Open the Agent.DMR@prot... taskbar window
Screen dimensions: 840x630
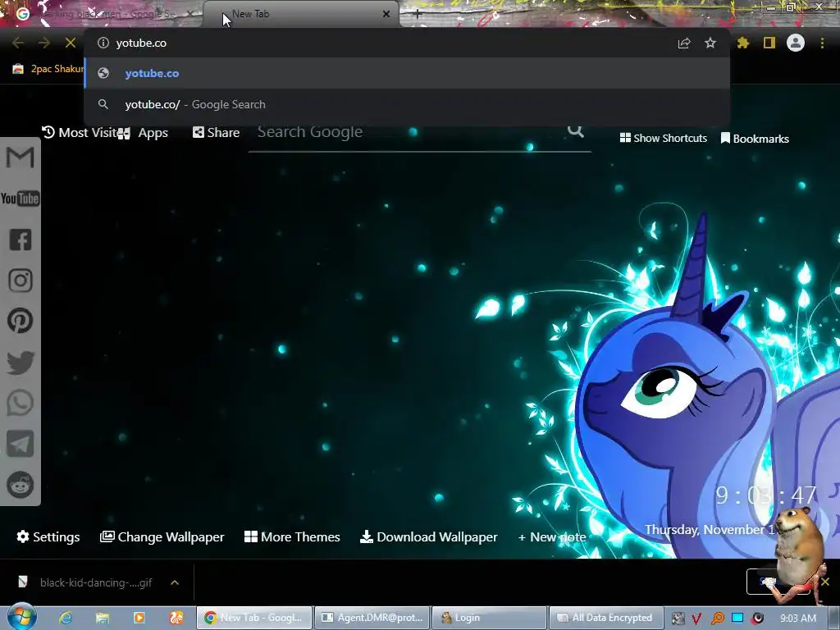[x=372, y=618]
